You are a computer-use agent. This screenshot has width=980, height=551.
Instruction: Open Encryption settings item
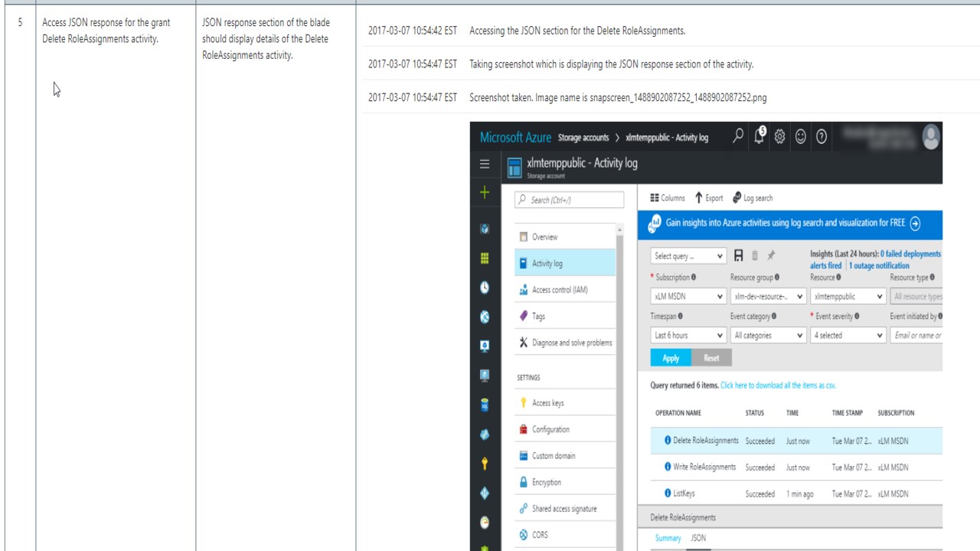click(565, 482)
